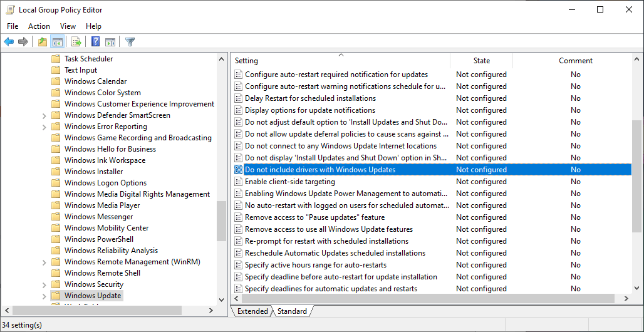The image size is (644, 332).
Task: Click the Export List toolbar icon
Action: [76, 42]
